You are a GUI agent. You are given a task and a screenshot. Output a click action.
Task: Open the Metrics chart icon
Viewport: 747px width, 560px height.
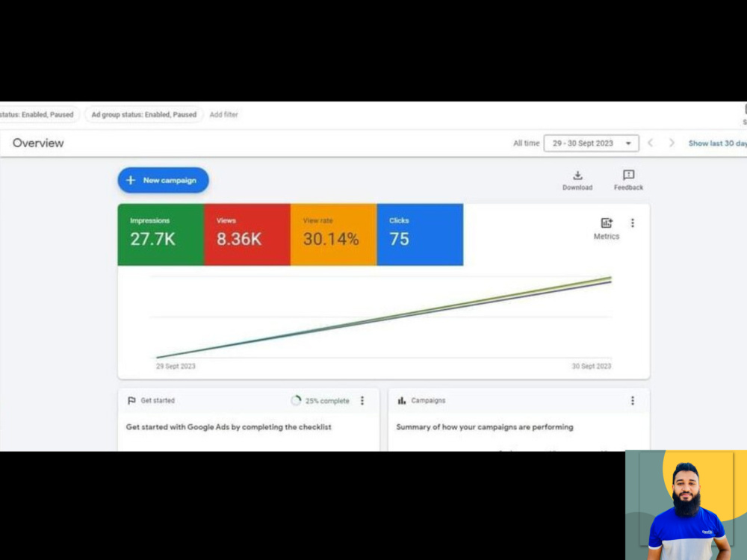click(606, 223)
